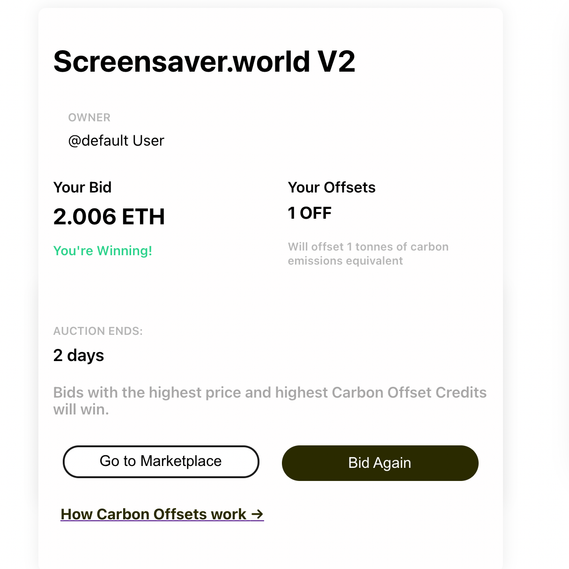Viewport: 569px width, 569px height.
Task: Click the OWNER label
Action: [89, 117]
